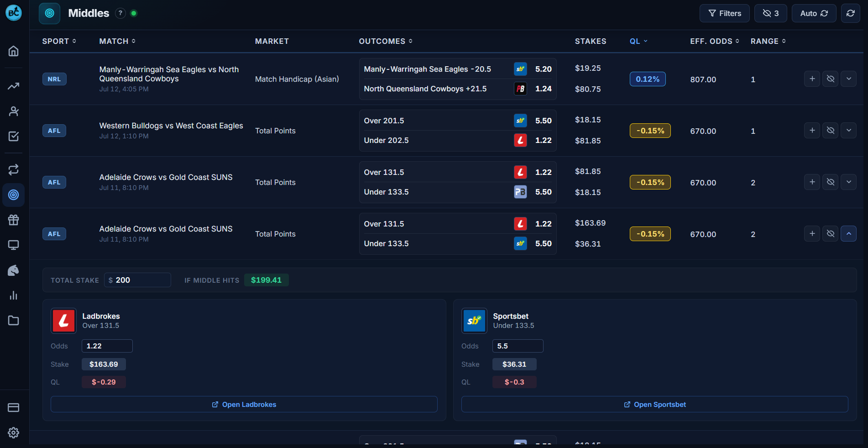
Task: Sort by EFF. ODDS column
Action: click(x=715, y=41)
